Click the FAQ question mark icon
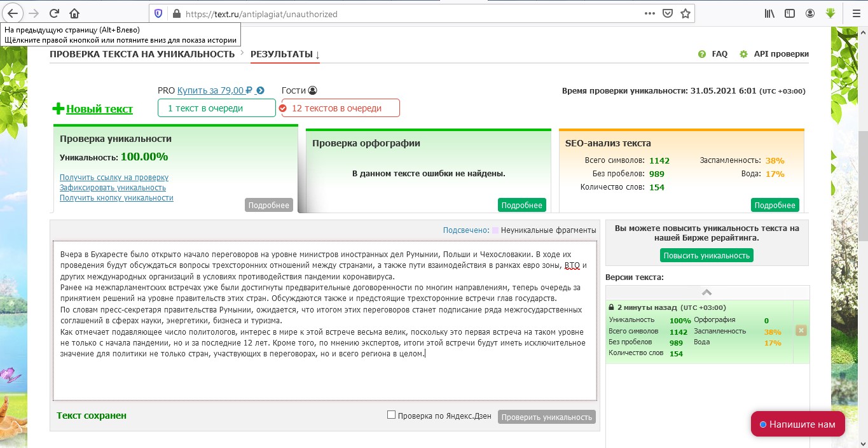 tap(702, 55)
